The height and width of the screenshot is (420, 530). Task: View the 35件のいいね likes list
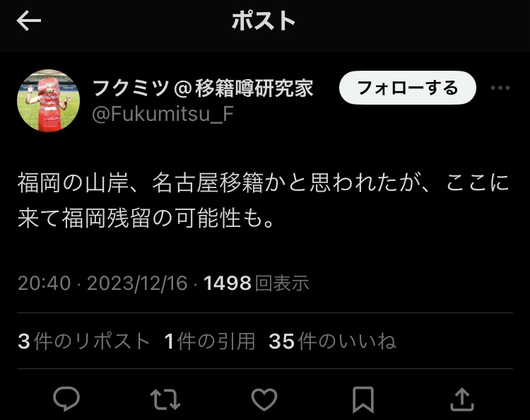pos(332,341)
